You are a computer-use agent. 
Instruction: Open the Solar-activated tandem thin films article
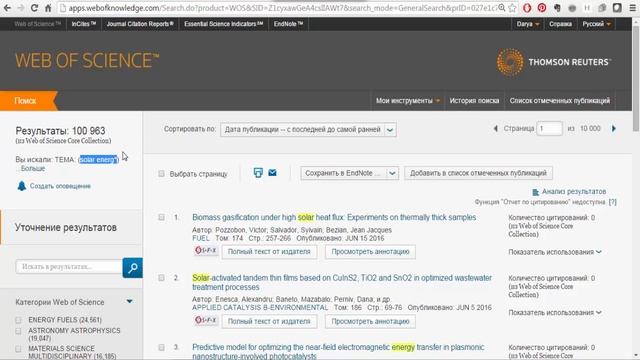[342, 282]
